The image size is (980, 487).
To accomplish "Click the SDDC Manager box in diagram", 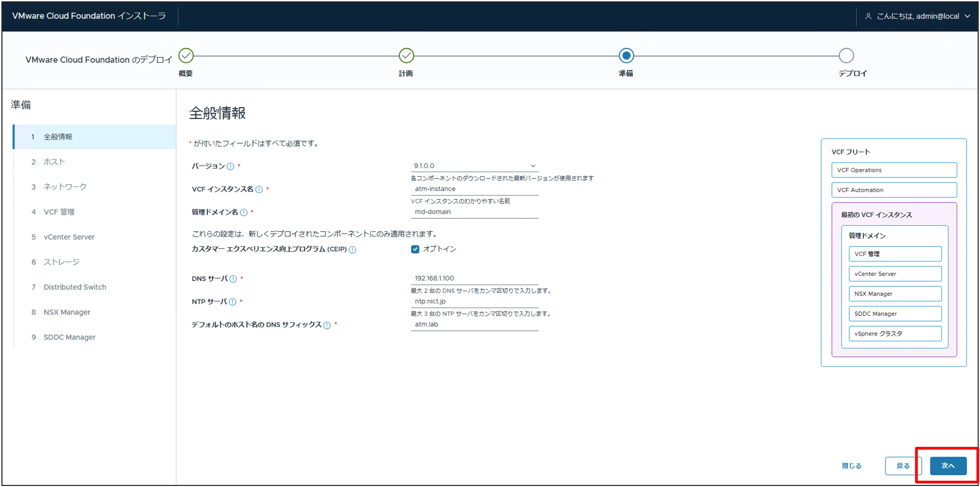I will pos(895,314).
